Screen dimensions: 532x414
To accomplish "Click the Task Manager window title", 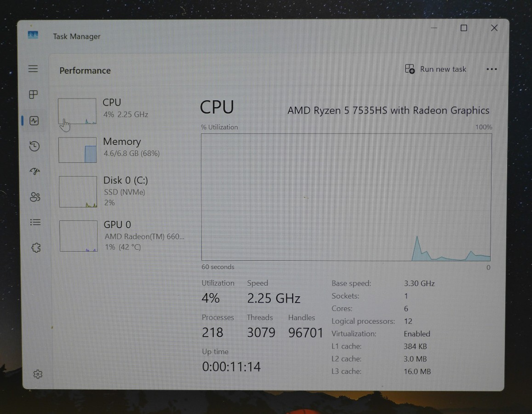I will coord(77,36).
